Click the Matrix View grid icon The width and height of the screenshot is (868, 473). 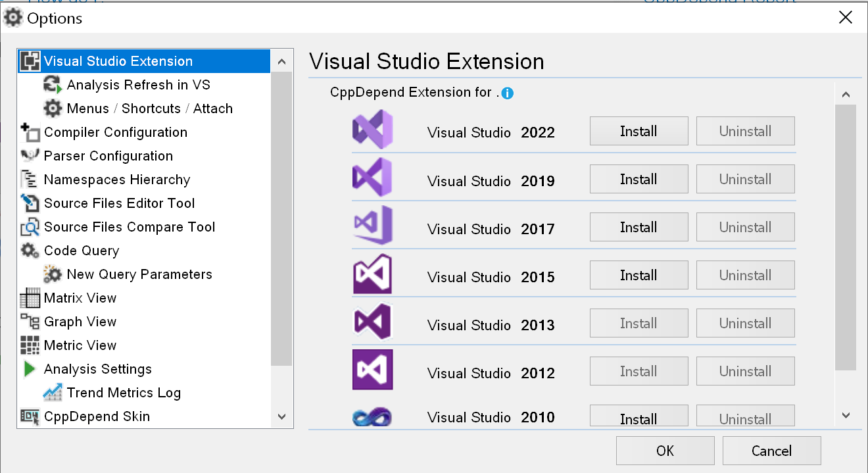click(x=30, y=298)
